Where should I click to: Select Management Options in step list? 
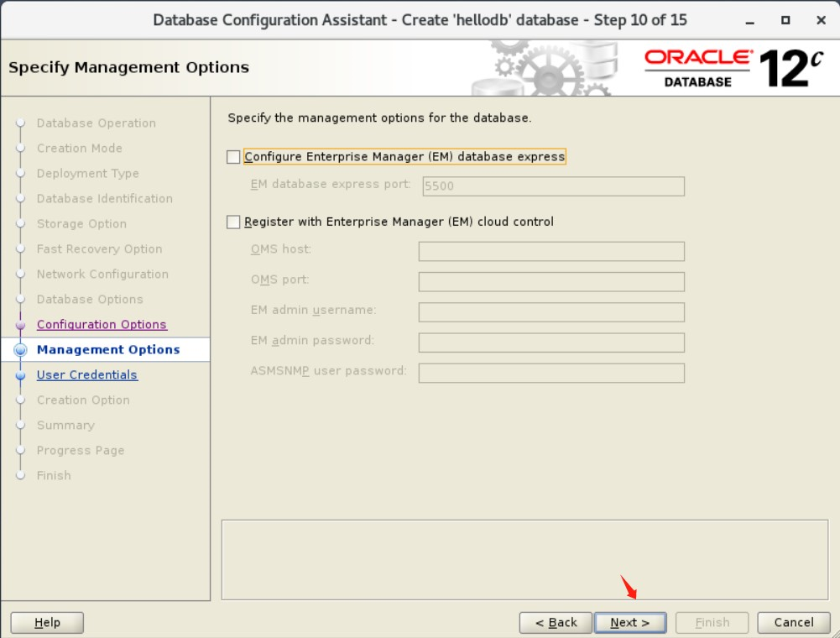[108, 349]
